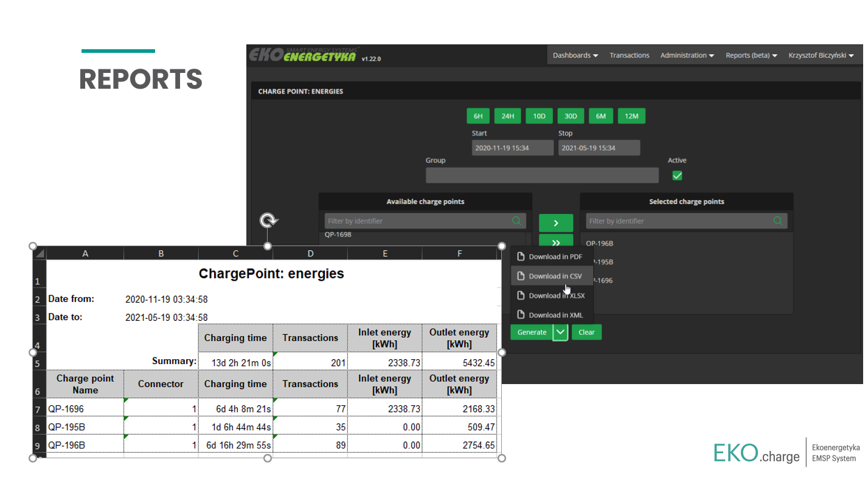Click the EKO Energetyka logo
Image resolution: width=868 pixels, height=488 pixels.
[304, 56]
